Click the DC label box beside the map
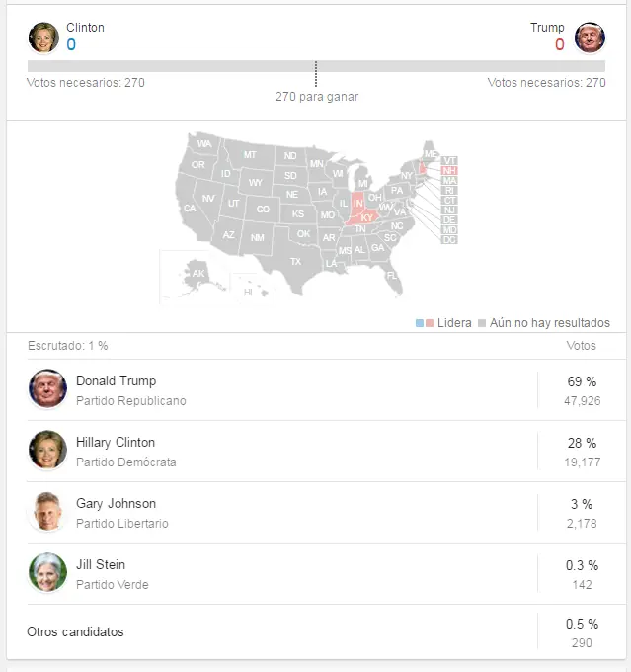The width and height of the screenshot is (631, 672). click(x=449, y=240)
